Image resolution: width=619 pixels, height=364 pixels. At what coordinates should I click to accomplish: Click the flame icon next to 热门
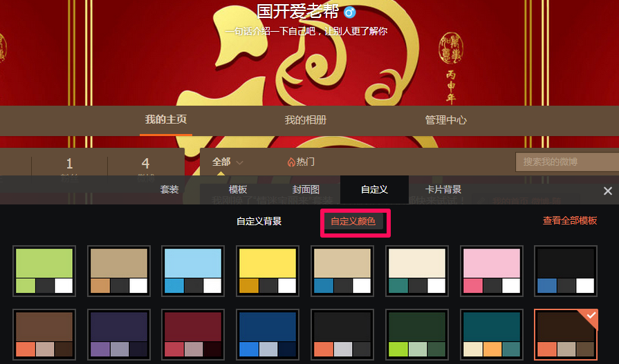tap(291, 162)
